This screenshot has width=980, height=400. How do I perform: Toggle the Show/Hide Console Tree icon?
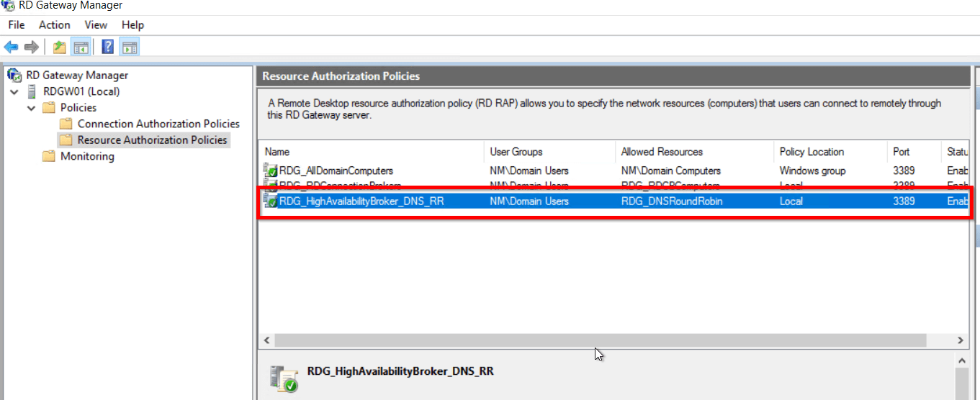pos(81,47)
